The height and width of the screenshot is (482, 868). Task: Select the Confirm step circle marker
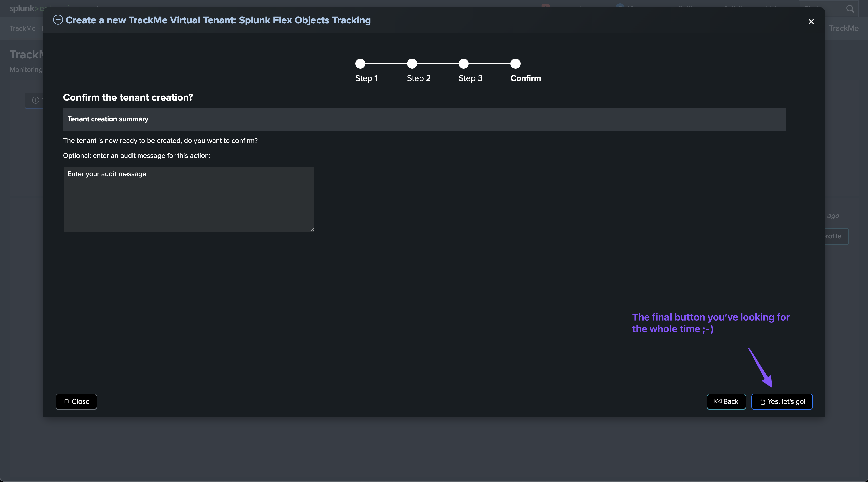[515, 63]
